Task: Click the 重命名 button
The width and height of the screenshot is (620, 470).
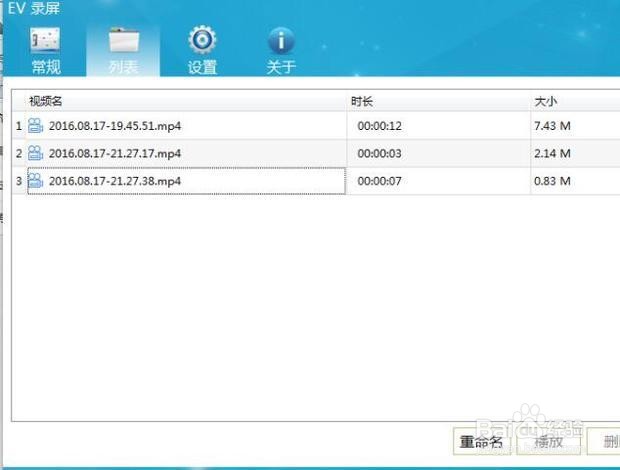Action: coord(482,441)
